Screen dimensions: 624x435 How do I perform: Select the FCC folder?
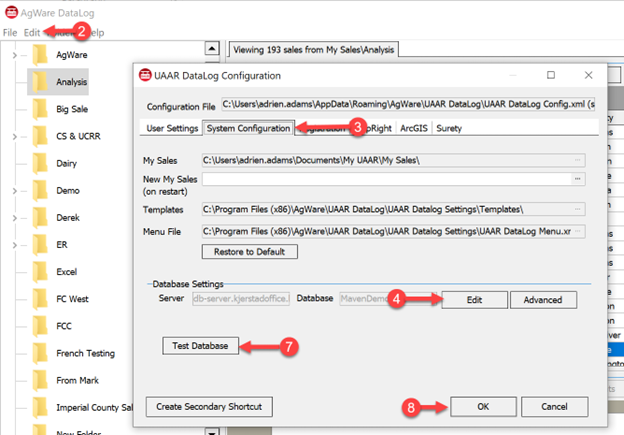point(64,326)
